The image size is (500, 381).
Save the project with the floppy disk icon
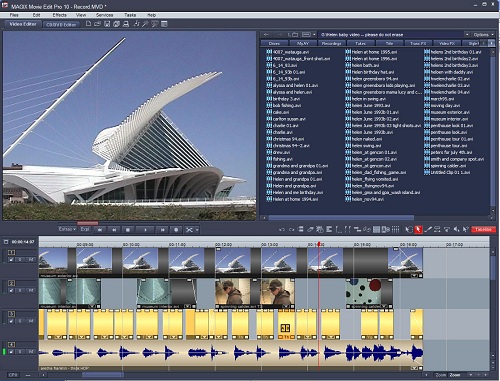click(x=107, y=24)
